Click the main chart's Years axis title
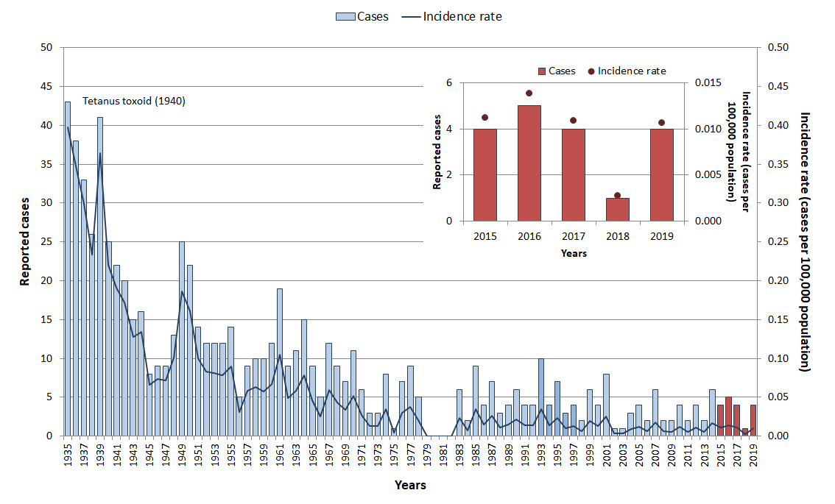The height and width of the screenshot is (504, 835). (409, 485)
